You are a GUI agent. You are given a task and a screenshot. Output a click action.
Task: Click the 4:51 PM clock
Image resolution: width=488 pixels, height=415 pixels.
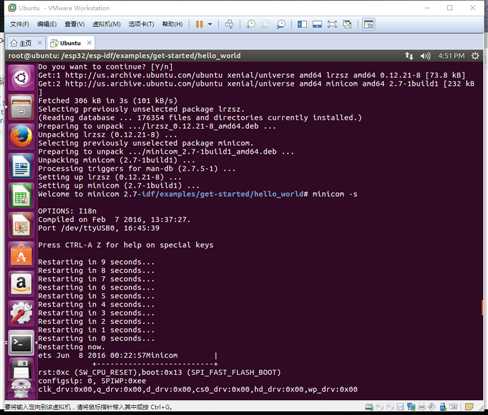click(x=451, y=56)
